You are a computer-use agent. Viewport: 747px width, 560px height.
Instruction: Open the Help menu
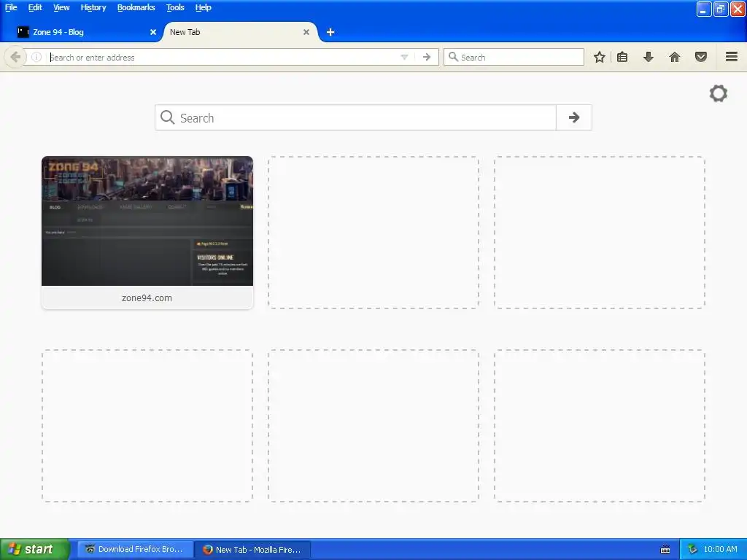click(x=203, y=7)
